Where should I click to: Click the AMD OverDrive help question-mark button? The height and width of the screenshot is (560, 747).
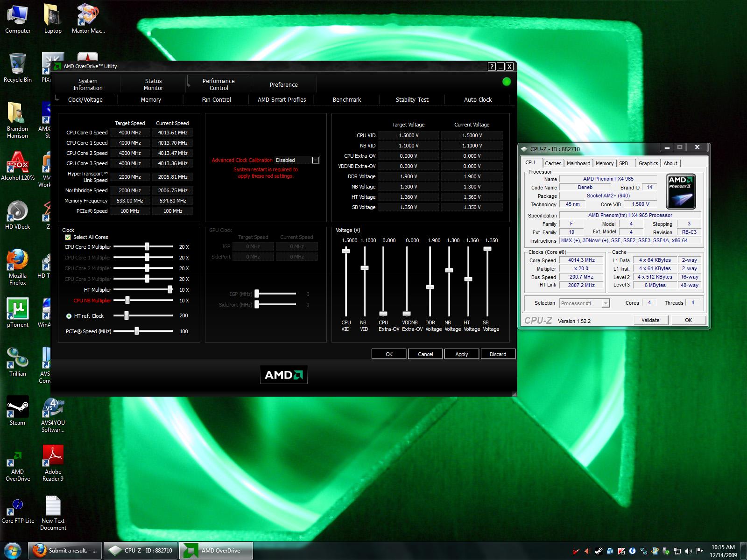[x=492, y=67]
